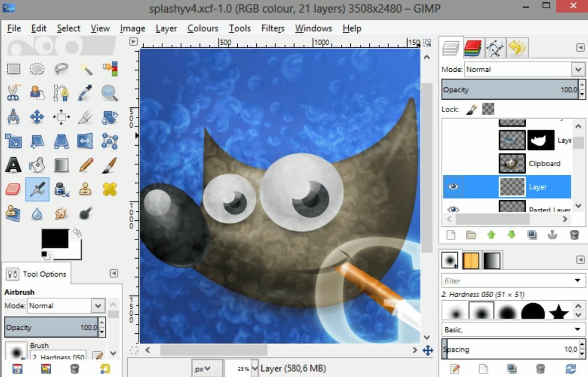
Task: Collapse the Tool Options dialog
Action: (114, 273)
